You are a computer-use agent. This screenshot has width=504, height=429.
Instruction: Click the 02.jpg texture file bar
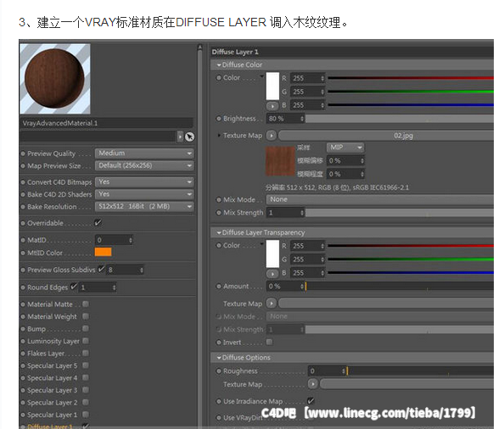click(386, 136)
